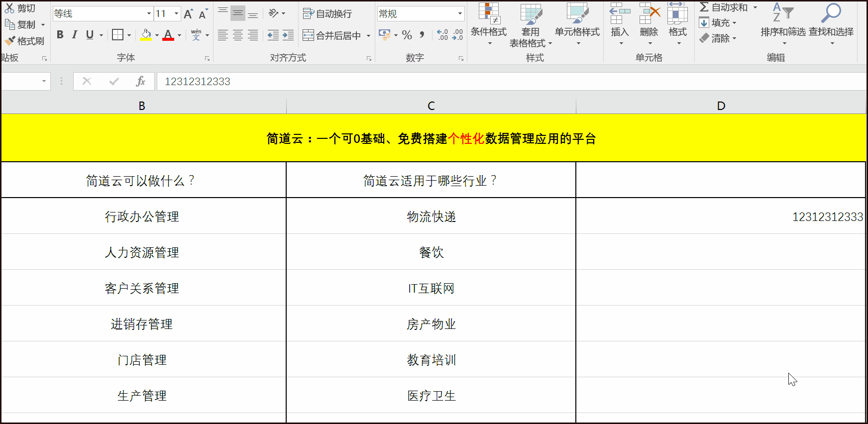Viewport: 868px width, 424px height.
Task: Open the number format box 常规
Action: (x=421, y=14)
